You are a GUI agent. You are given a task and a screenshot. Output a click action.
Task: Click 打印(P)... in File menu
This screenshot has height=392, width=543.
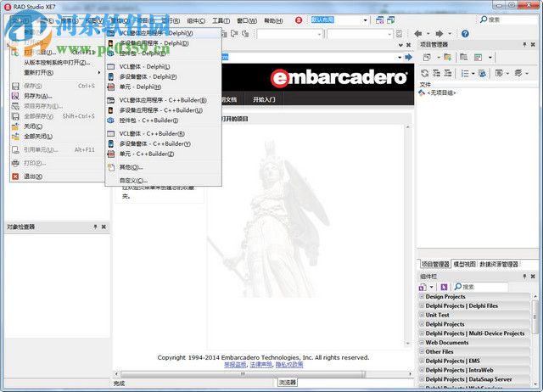click(x=57, y=163)
